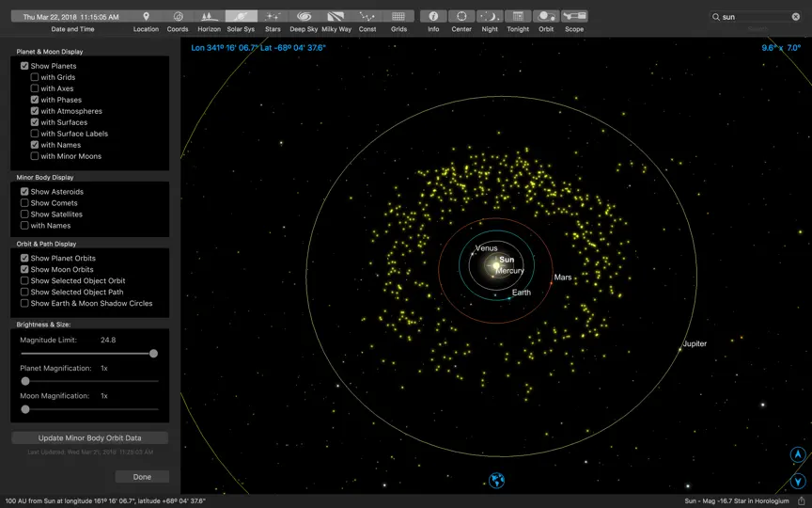812x508 pixels.
Task: Enable the Show Comets checkbox
Action: tap(24, 202)
